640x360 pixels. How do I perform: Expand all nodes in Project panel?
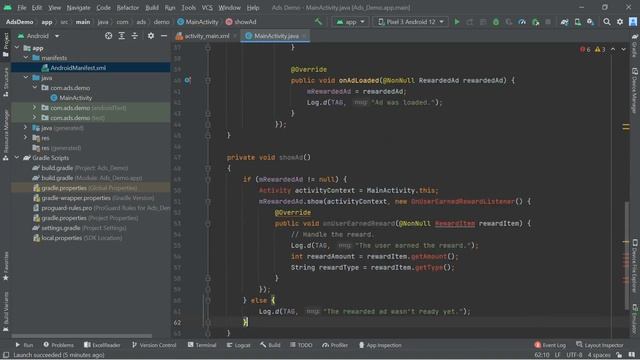coord(122,36)
